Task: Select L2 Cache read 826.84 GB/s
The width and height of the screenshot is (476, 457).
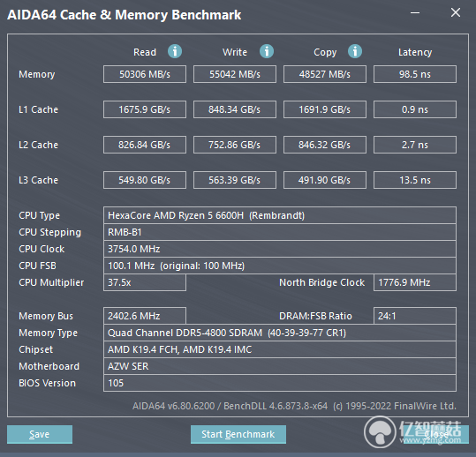Action: pyautogui.click(x=145, y=145)
